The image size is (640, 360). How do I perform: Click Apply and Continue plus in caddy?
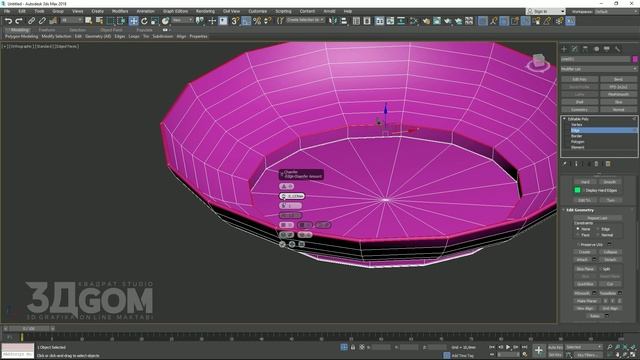coord(292,244)
